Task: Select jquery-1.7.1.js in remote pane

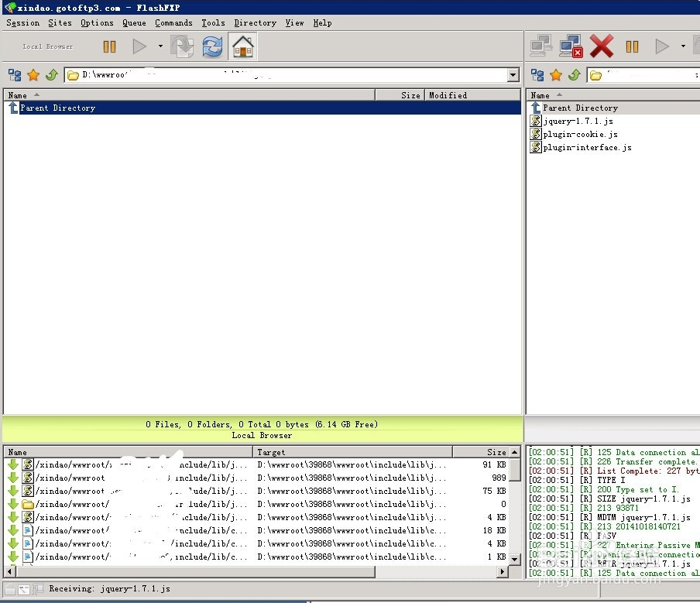Action: coord(578,121)
